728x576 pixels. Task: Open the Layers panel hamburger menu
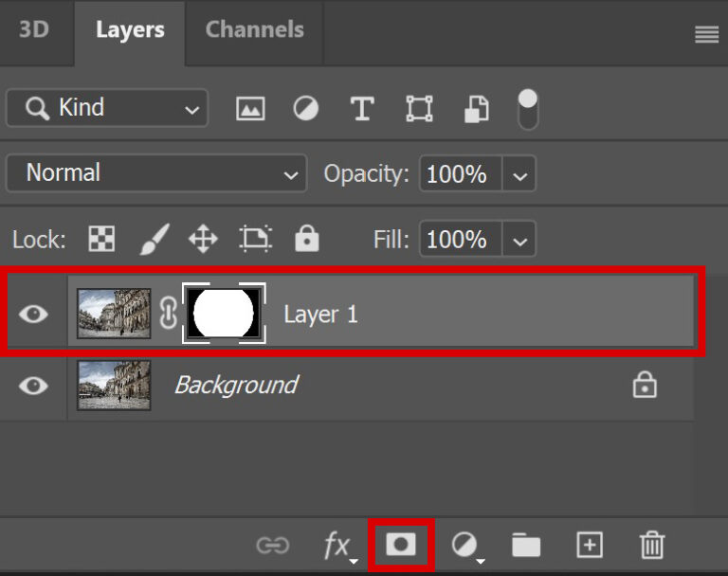pyautogui.click(x=706, y=35)
